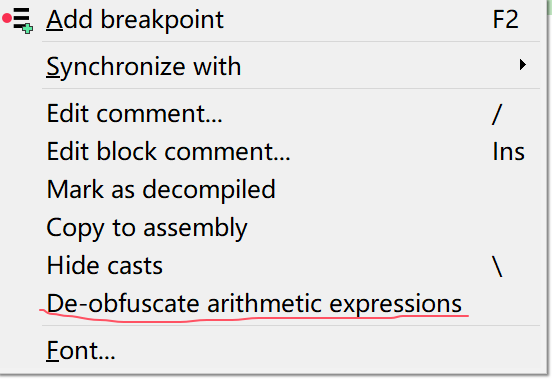Click the slash shortcut beside Edit comment
The height and width of the screenshot is (380, 552).
[x=497, y=114]
